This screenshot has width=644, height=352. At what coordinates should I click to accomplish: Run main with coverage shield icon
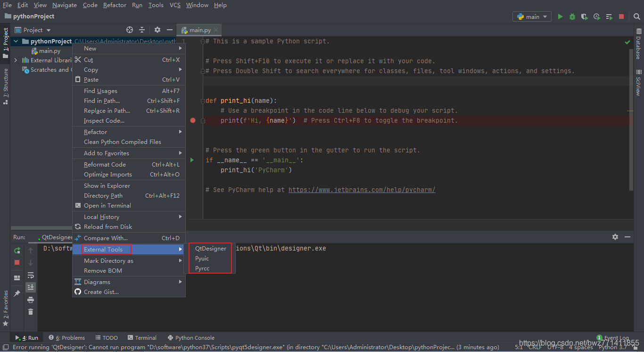click(585, 17)
